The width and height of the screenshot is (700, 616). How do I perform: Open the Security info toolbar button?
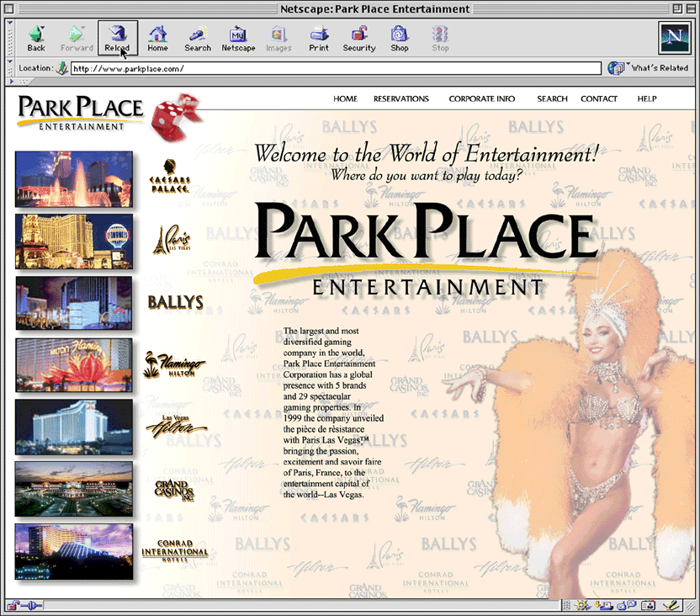[359, 39]
